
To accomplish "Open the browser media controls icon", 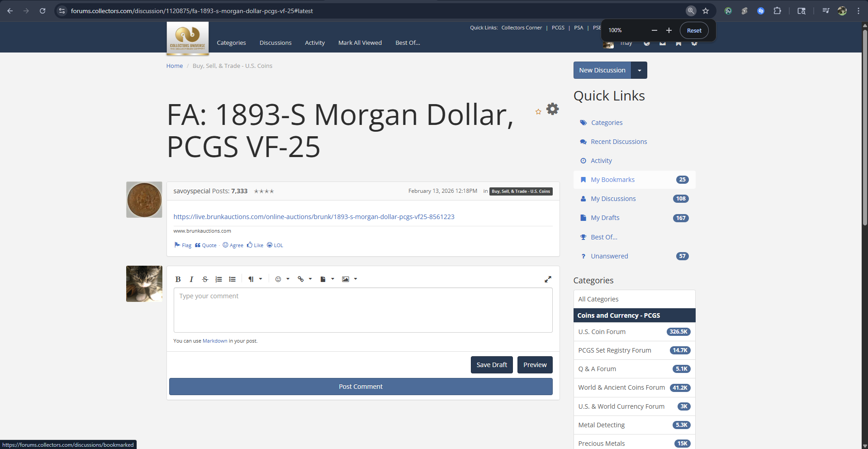I will [826, 11].
